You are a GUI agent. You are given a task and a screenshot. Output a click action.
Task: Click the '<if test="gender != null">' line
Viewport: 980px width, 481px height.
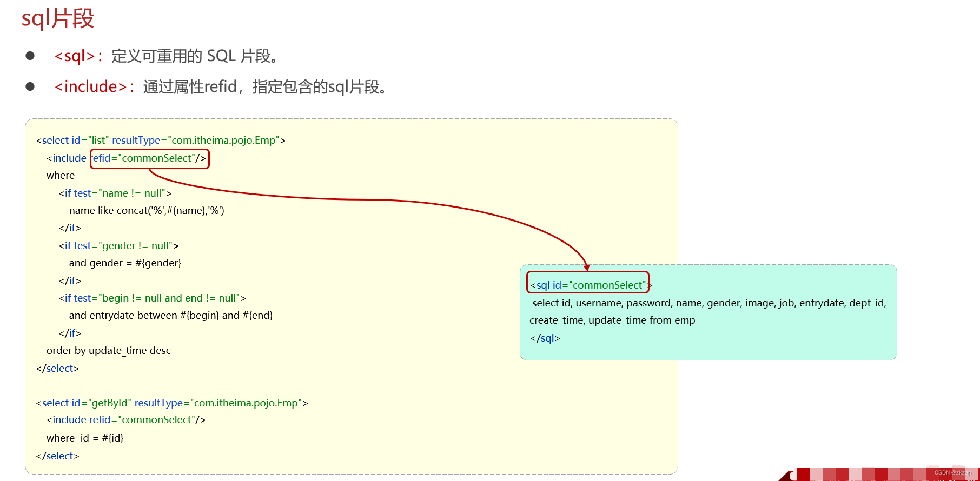(118, 246)
